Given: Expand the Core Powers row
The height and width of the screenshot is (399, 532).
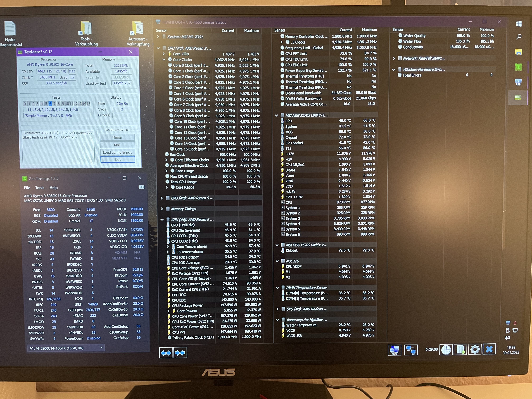Looking at the screenshot, I should 168,311.
